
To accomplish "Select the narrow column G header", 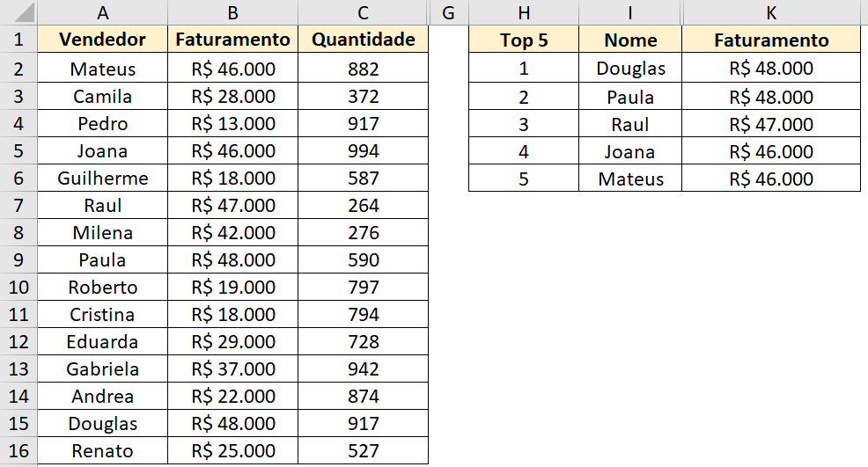I will (449, 13).
